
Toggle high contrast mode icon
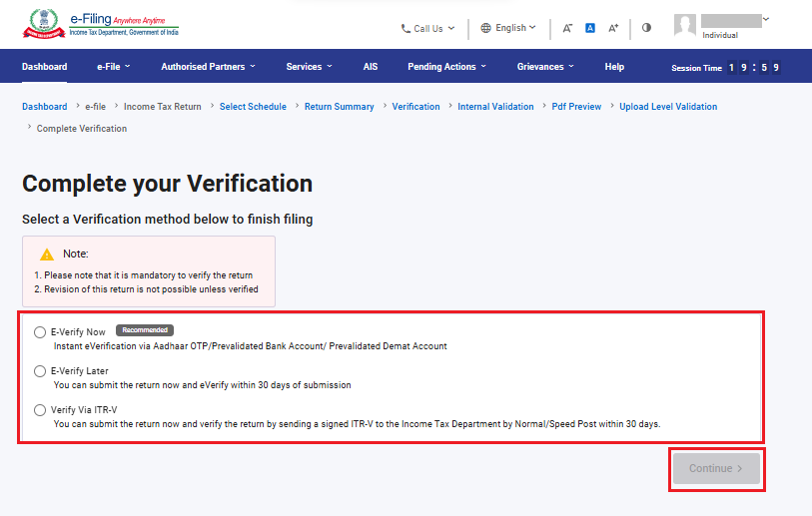[646, 27]
